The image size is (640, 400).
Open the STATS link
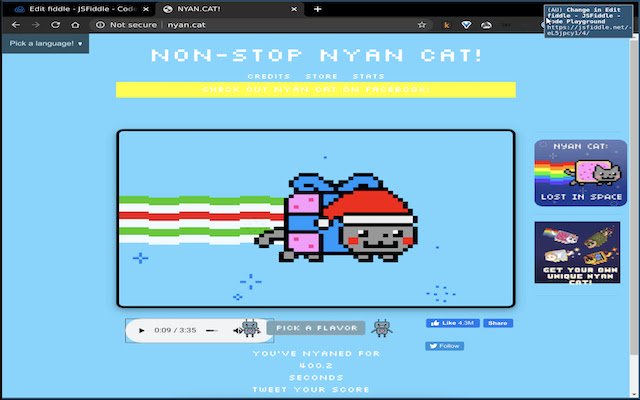(369, 76)
